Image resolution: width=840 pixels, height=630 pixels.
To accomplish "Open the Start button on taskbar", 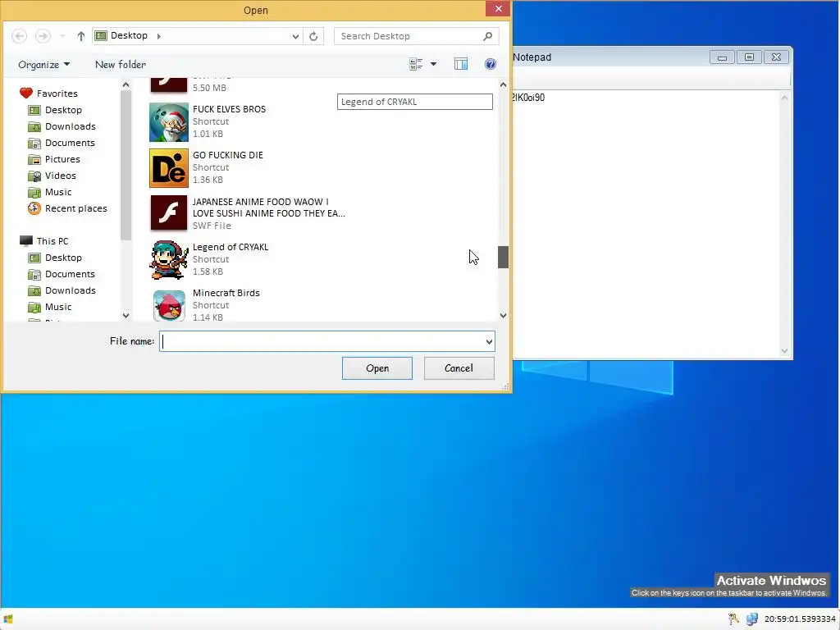I will (x=8, y=619).
